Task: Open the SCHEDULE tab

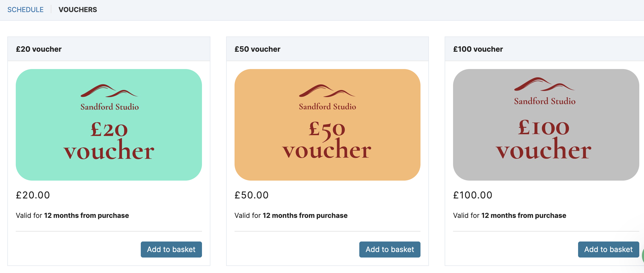Action: 25,10
